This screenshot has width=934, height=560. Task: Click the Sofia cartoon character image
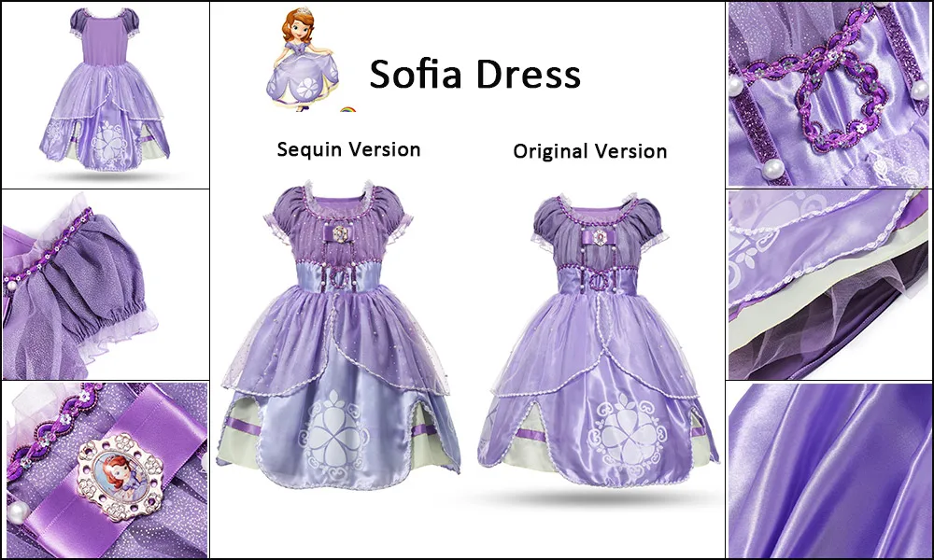(x=303, y=59)
